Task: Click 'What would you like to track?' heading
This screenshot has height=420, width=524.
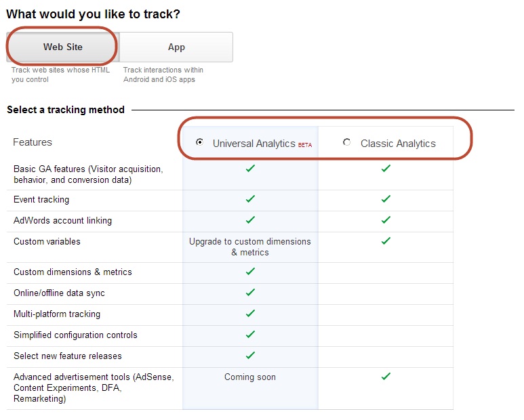Action: point(93,14)
